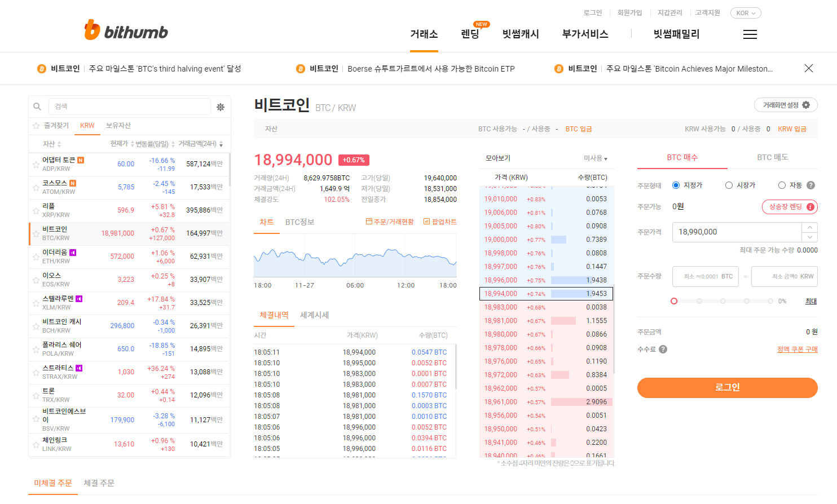Screen dimensions: 837x504
Task: Favorite the XRP/KRW row star
Action: click(x=36, y=211)
